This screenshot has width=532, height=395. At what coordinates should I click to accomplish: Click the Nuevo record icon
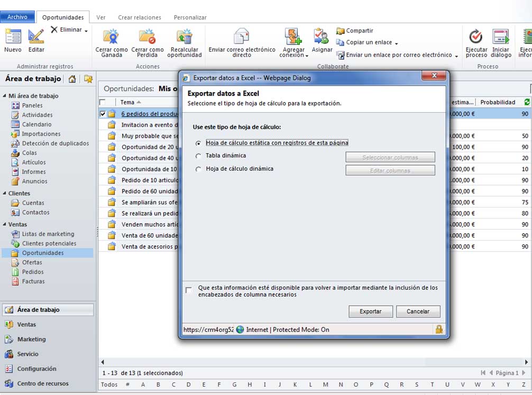(13, 36)
